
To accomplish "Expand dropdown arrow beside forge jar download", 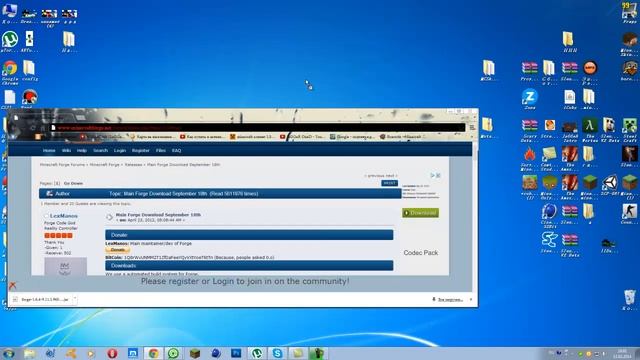I will (x=75, y=300).
